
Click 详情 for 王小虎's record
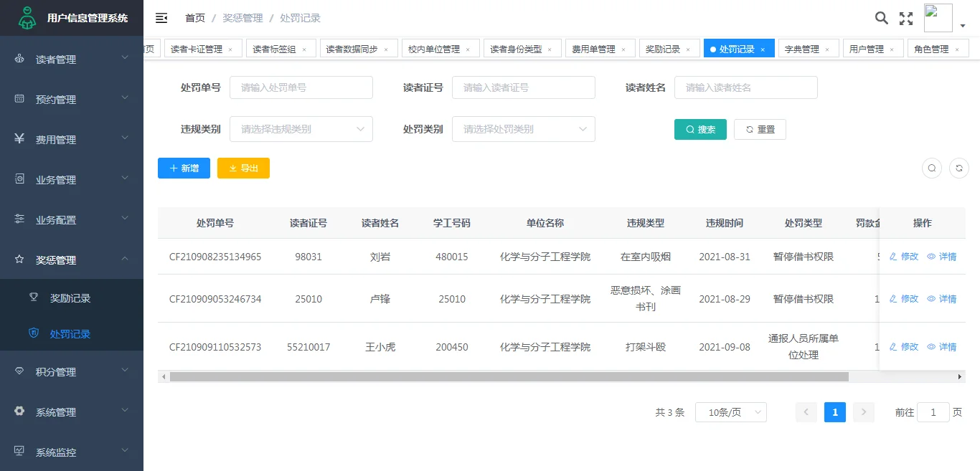(942, 347)
